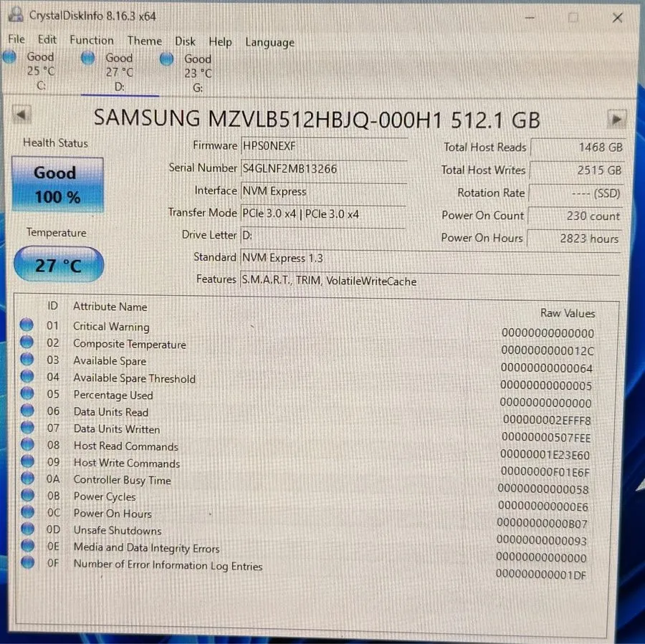Image resolution: width=645 pixels, height=644 pixels.
Task: Click status orb for Host Read Commands row
Action: [27, 444]
